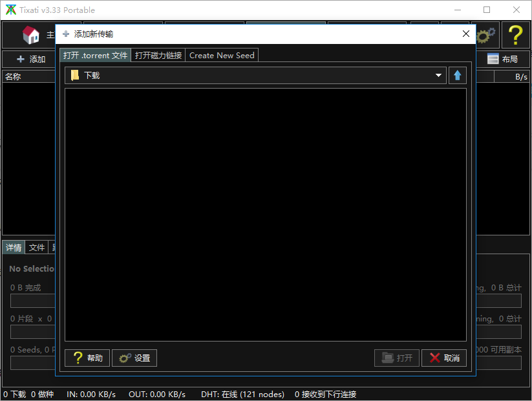Click the 设置 button in dialog
This screenshot has height=401, width=532.
[x=134, y=358]
